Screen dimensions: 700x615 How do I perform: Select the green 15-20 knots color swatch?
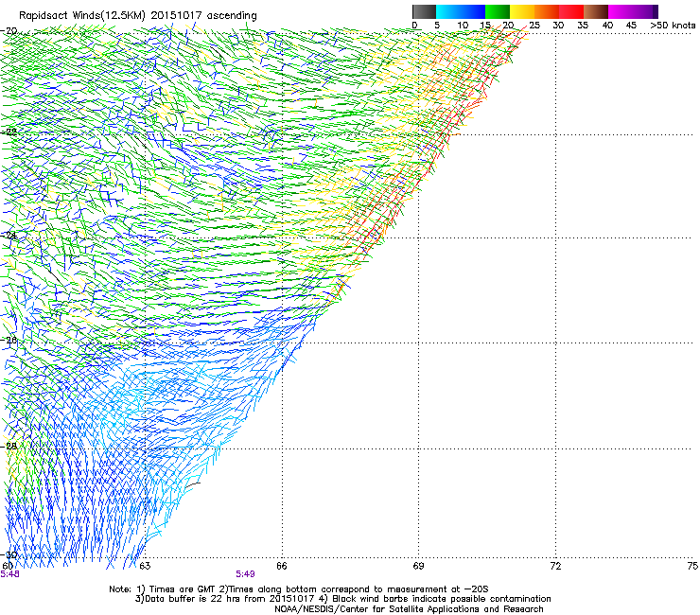click(x=498, y=11)
